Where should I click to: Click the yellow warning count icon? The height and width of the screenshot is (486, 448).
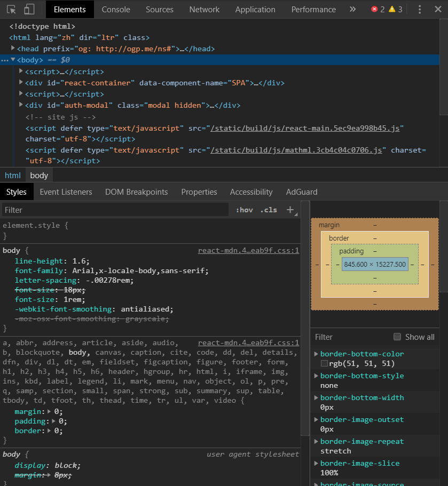pos(391,10)
